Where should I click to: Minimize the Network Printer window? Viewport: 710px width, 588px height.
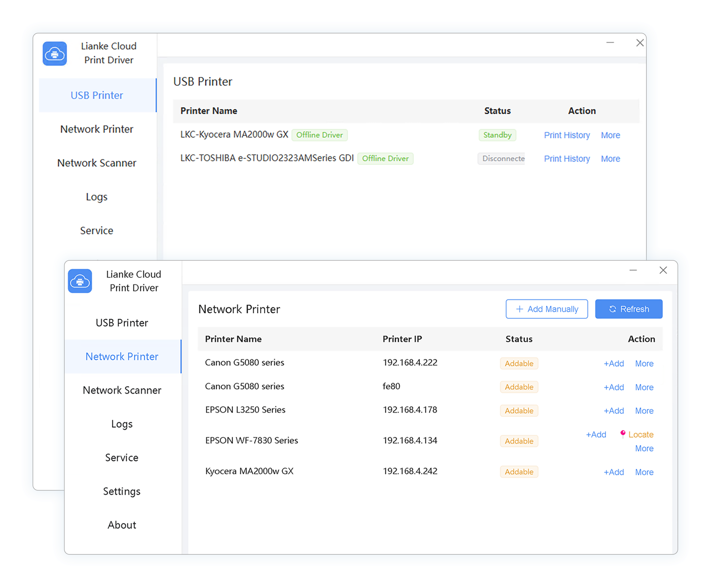(633, 270)
